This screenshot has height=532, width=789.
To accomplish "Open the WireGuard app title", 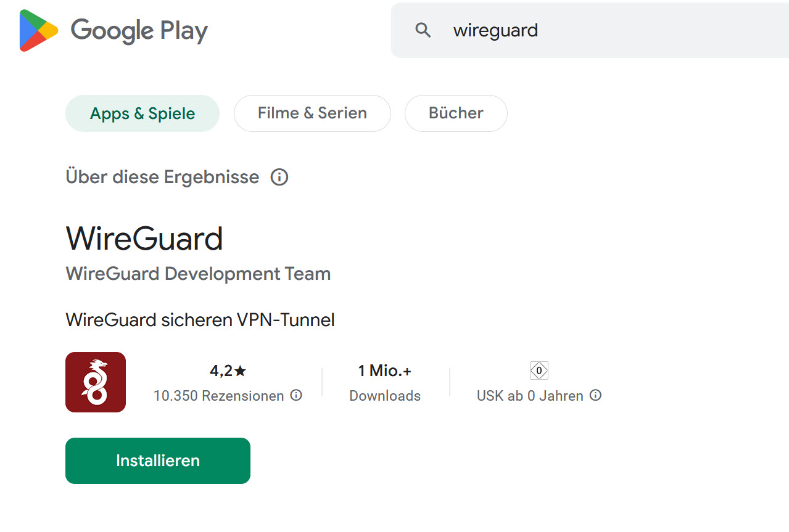I will (x=144, y=239).
